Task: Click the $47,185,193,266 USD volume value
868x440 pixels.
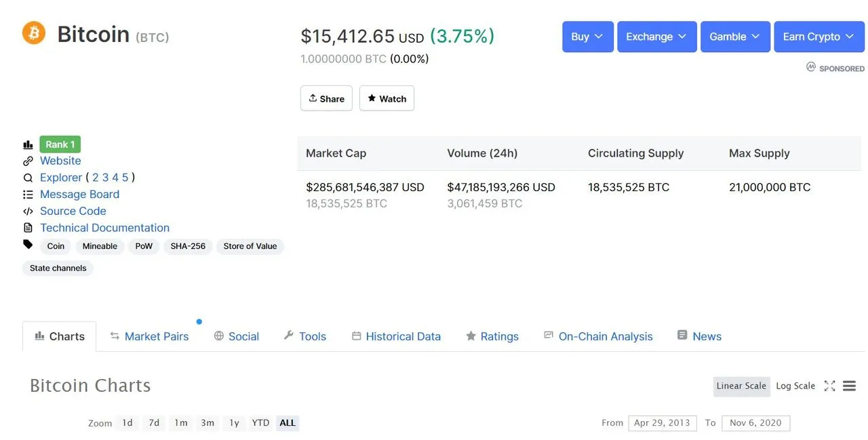Action: (x=501, y=187)
